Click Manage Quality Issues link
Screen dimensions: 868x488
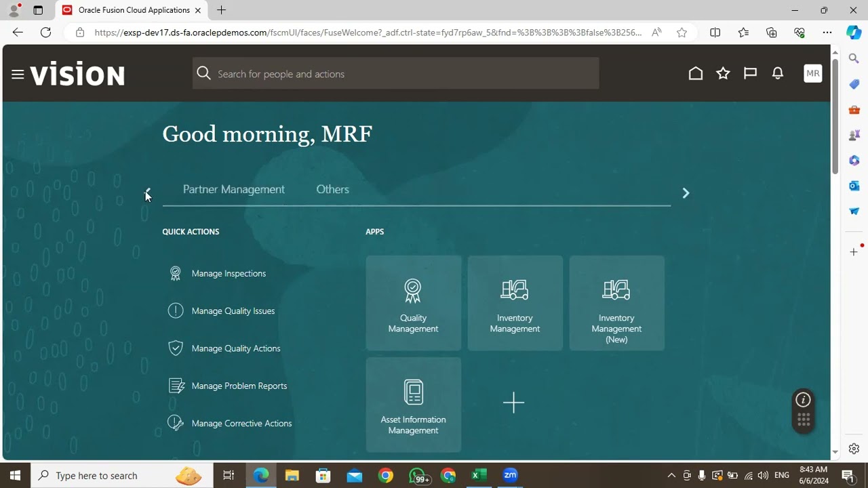(x=233, y=310)
